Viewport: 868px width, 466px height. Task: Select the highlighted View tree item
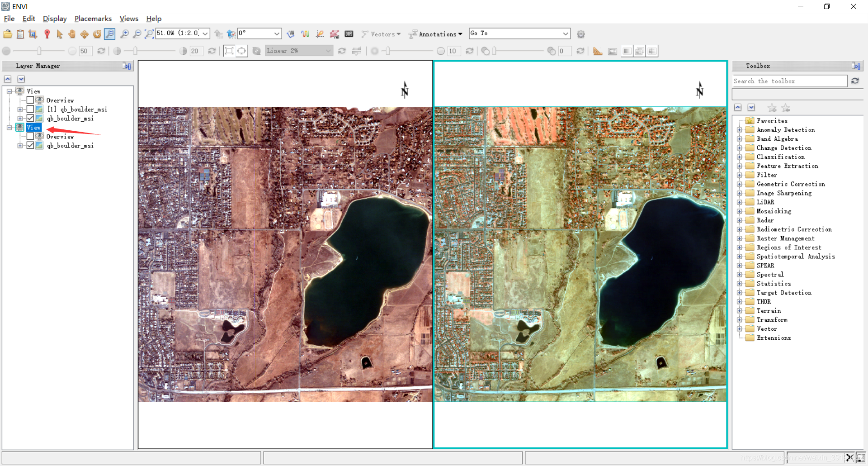[x=34, y=127]
